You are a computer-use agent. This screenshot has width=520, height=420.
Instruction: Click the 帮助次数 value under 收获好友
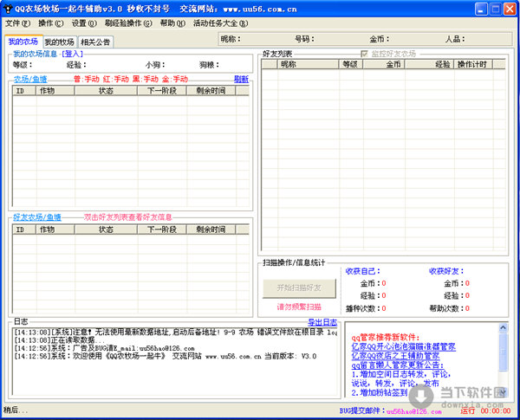coord(467,308)
